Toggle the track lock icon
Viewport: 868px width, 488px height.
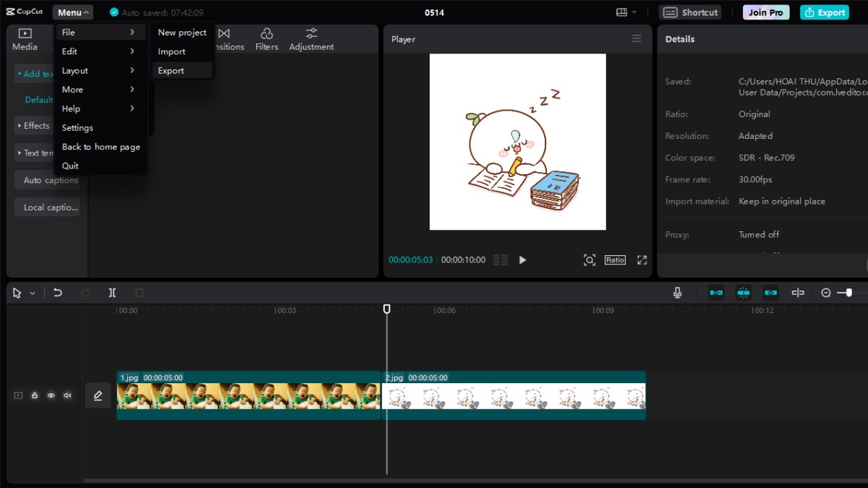coord(35,395)
